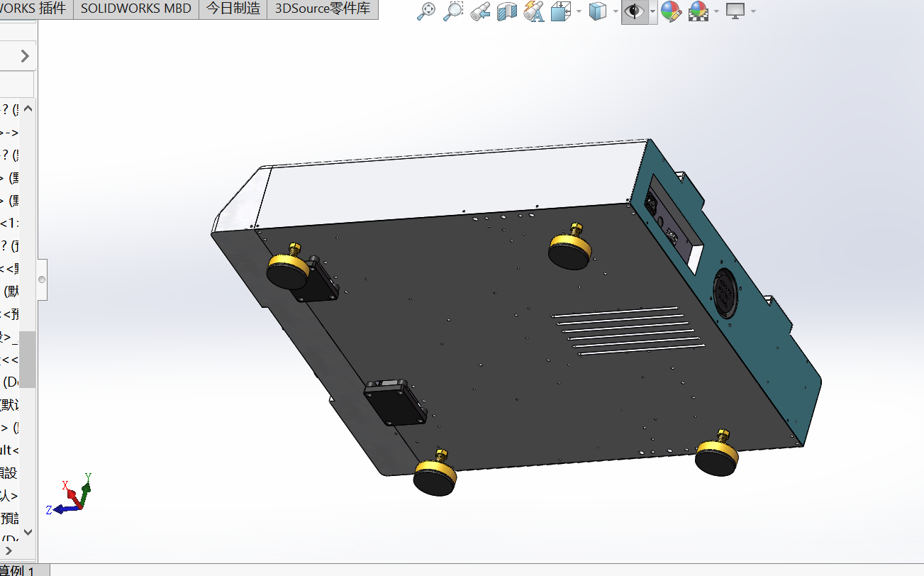Click the Zoom to Fit icon

[x=425, y=11]
